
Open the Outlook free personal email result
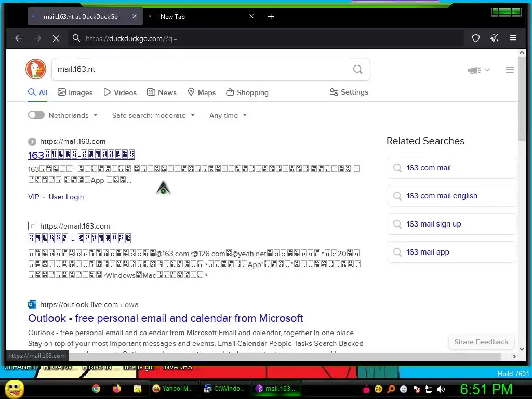[166, 318]
